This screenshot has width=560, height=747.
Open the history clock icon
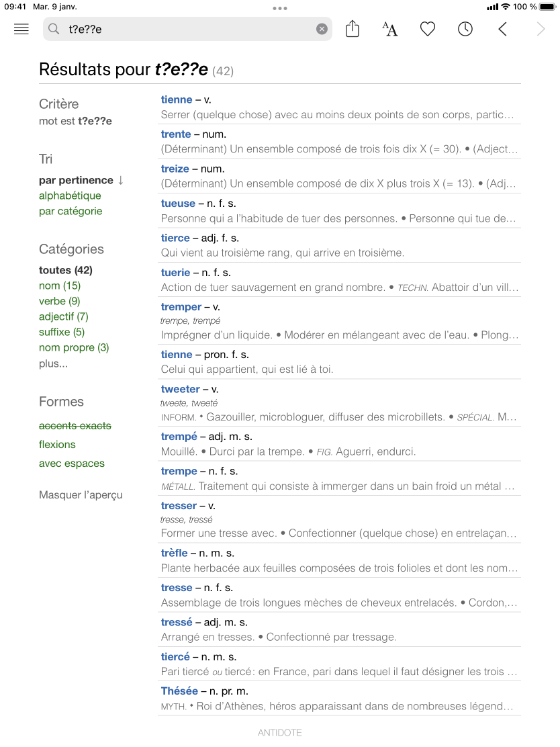point(465,29)
